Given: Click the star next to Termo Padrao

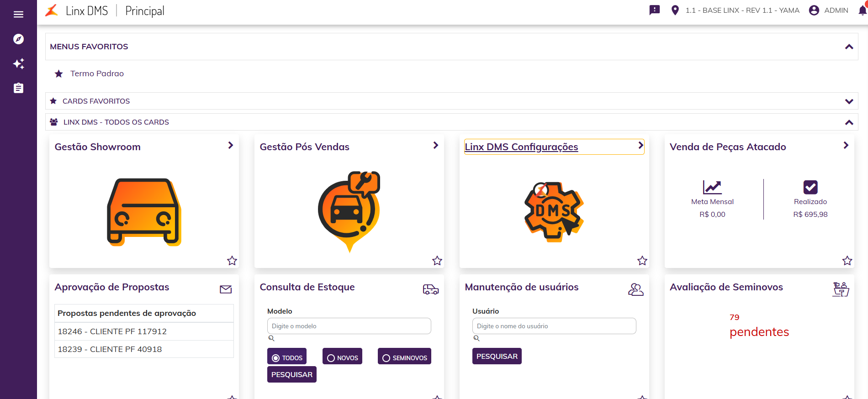Looking at the screenshot, I should point(59,73).
